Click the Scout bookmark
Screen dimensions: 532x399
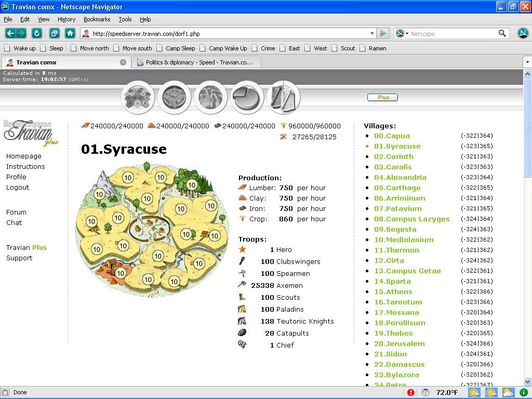click(x=343, y=48)
